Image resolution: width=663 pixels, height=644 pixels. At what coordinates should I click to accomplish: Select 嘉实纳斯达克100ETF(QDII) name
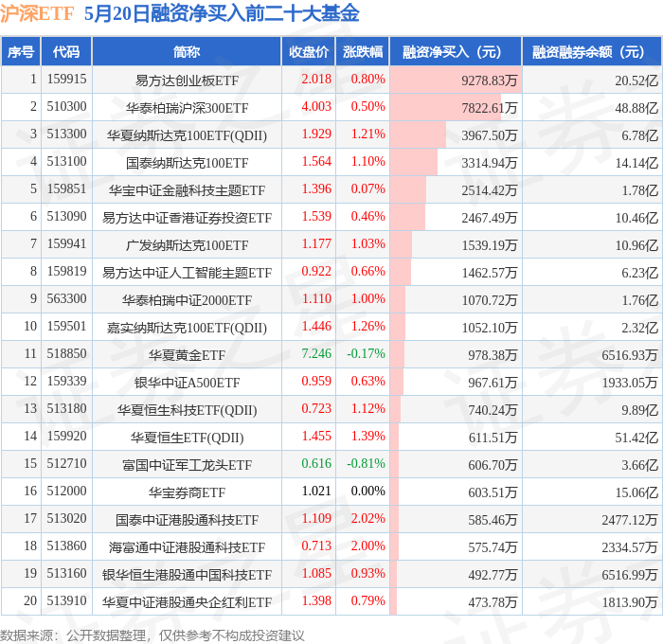pos(187,328)
